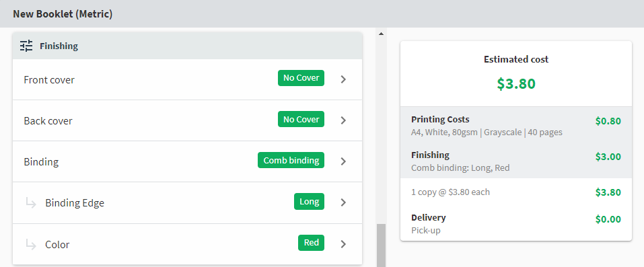644x267 pixels.
Task: Click the scrollbar up arrow
Action: (381, 33)
